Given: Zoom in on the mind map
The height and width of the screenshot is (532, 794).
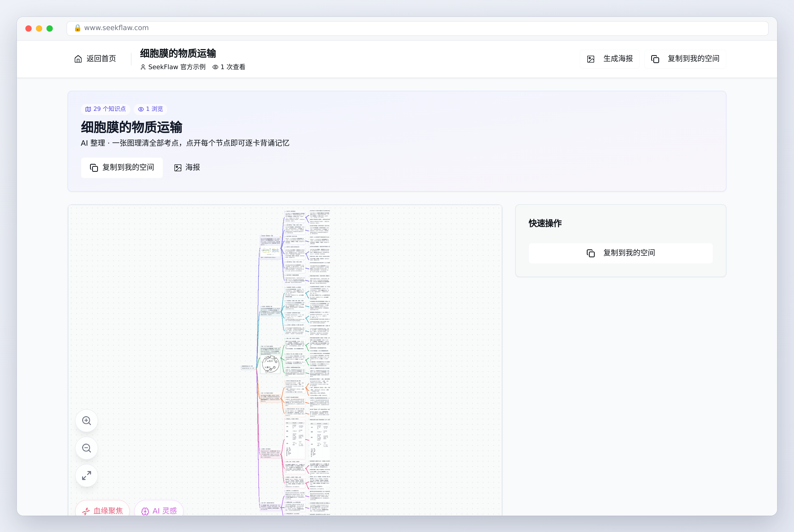Looking at the screenshot, I should point(87,421).
